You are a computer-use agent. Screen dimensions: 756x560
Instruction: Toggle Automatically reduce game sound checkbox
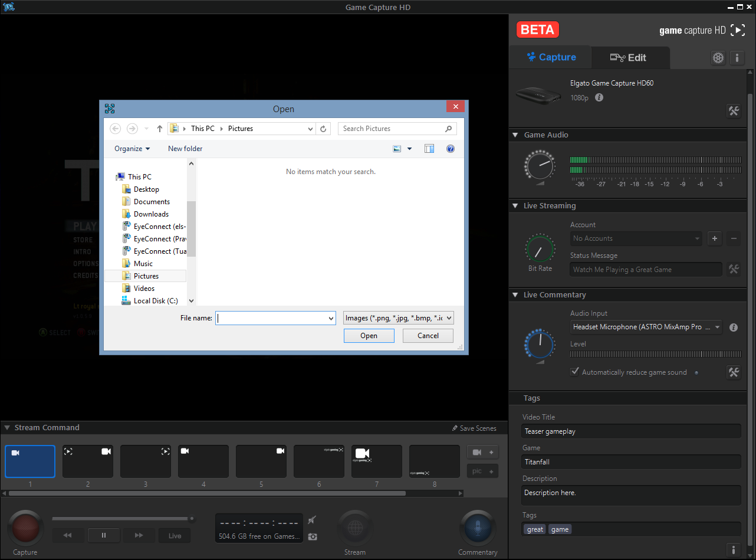click(575, 372)
